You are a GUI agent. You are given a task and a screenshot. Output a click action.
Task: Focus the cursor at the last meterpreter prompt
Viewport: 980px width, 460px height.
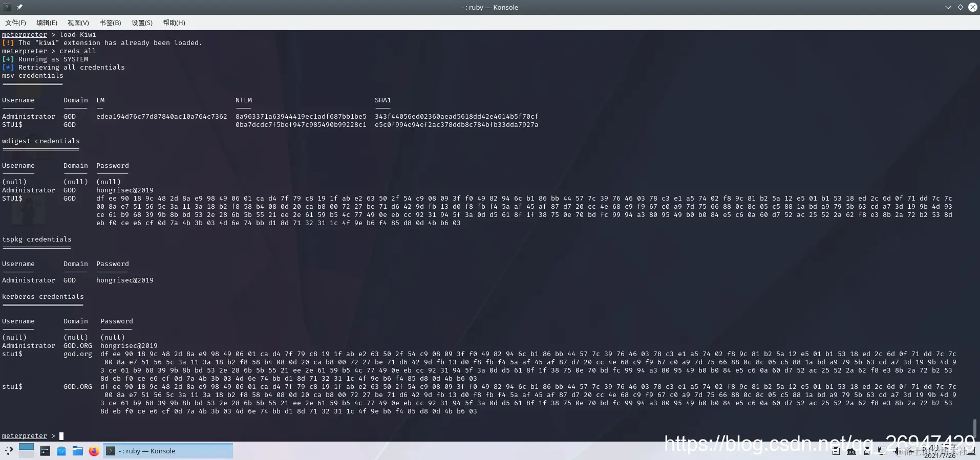[61, 436]
